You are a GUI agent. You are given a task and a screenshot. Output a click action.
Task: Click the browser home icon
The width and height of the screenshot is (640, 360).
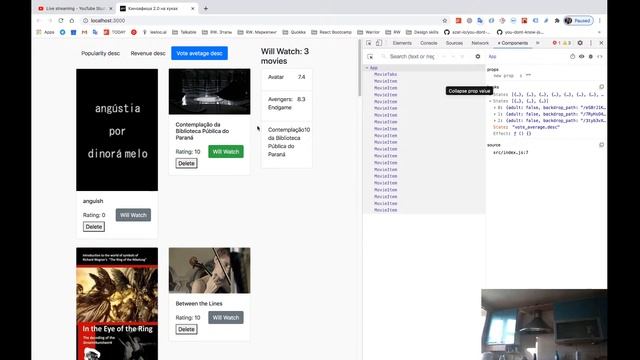(72, 20)
